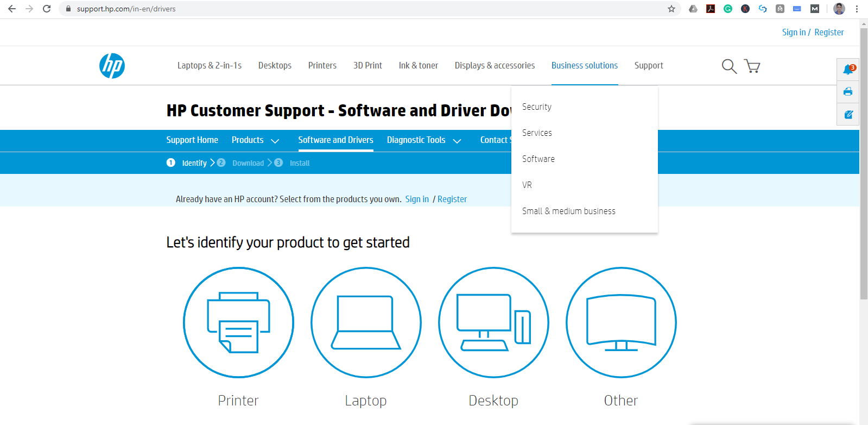Click the print icon in side panel

[x=848, y=92]
